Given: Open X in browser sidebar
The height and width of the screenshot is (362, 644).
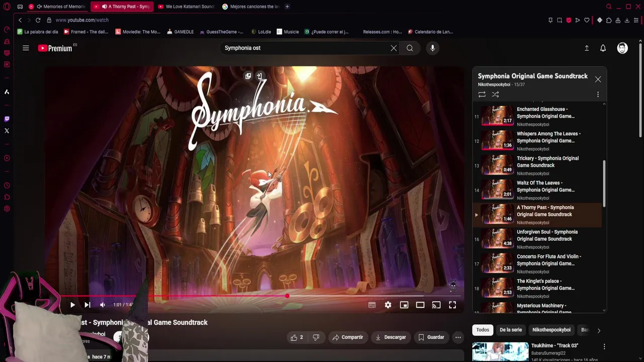Looking at the screenshot, I should click(7, 131).
